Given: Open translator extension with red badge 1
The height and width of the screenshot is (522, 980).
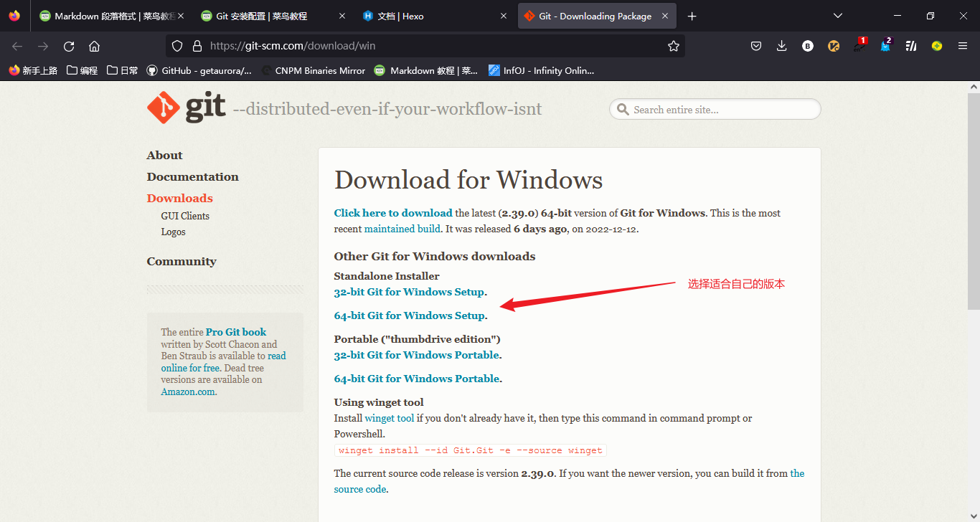Looking at the screenshot, I should pos(859,46).
